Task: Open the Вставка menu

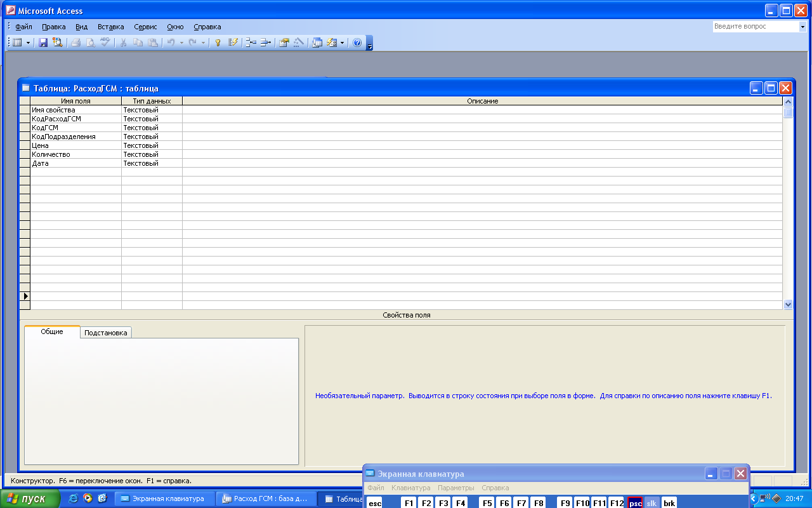Action: (x=111, y=27)
